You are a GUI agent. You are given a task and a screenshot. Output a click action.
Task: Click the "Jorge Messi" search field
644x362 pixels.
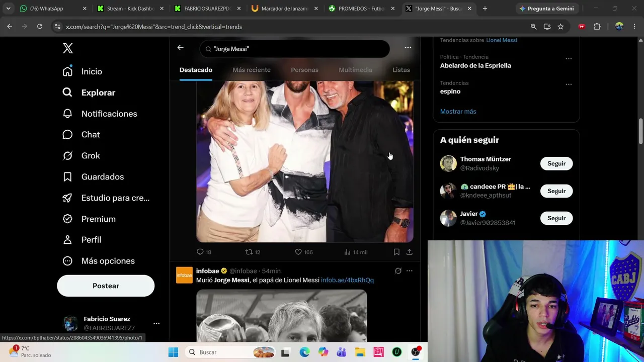coord(295,49)
